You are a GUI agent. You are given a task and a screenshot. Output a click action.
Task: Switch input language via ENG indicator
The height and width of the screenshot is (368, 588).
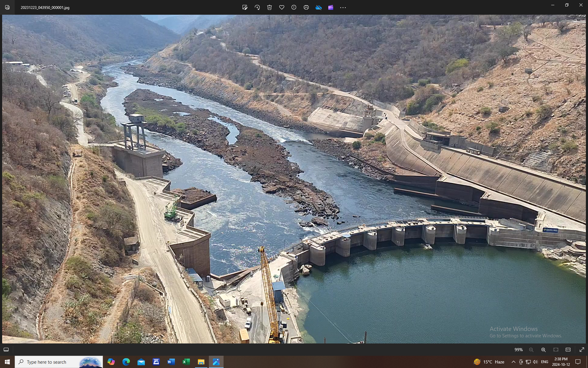pos(545,362)
